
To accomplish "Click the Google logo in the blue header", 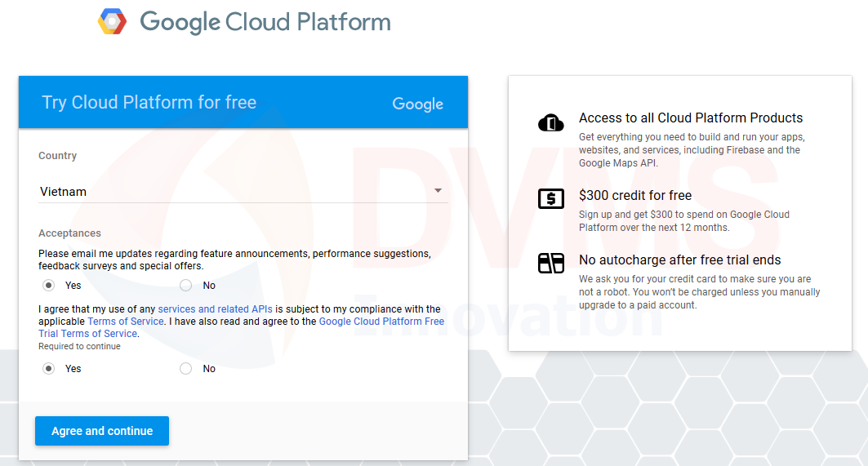I will point(418,104).
